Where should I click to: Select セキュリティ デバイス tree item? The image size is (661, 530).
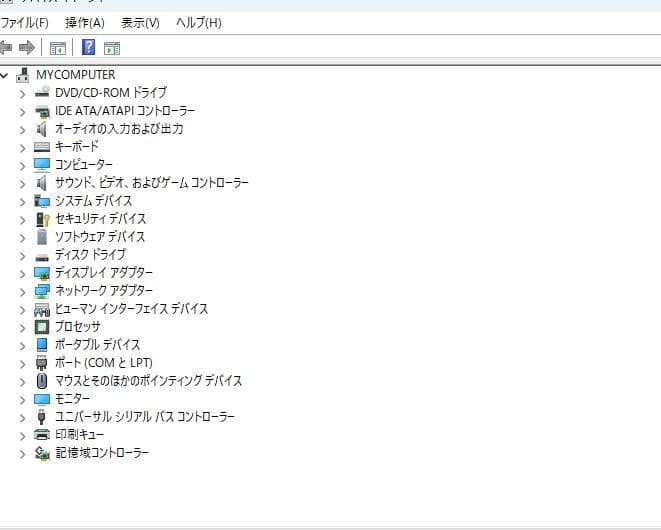[x=100, y=218]
